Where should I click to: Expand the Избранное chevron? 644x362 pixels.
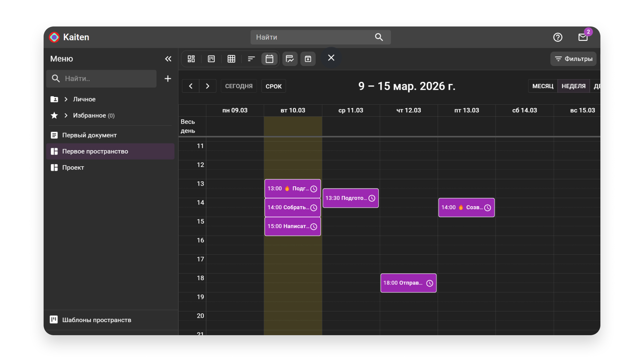[66, 115]
